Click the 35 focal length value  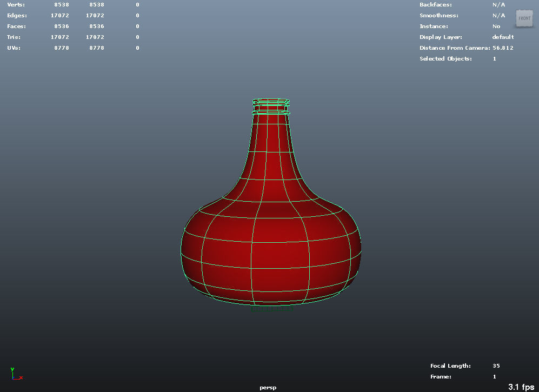pyautogui.click(x=496, y=366)
